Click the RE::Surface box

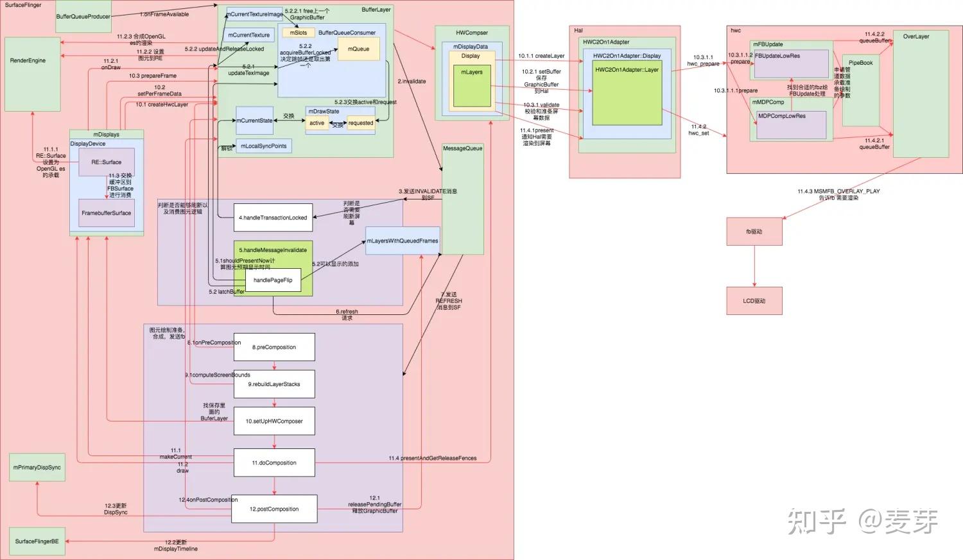tap(107, 162)
